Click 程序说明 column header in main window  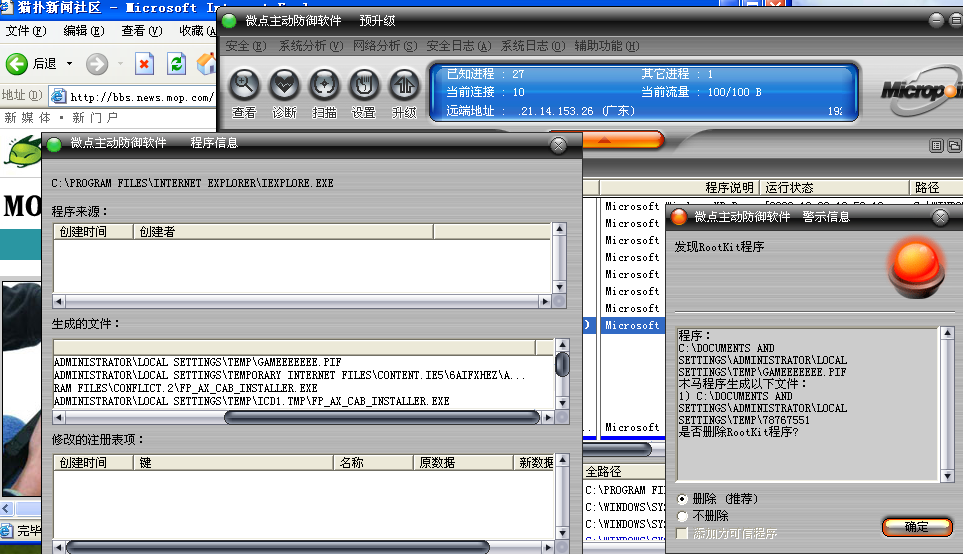point(680,187)
